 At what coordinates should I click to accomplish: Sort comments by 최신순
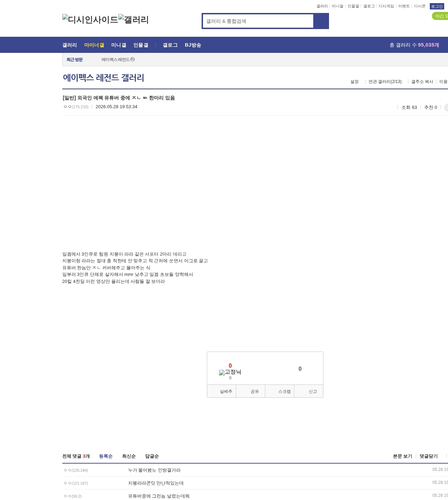coord(129,456)
